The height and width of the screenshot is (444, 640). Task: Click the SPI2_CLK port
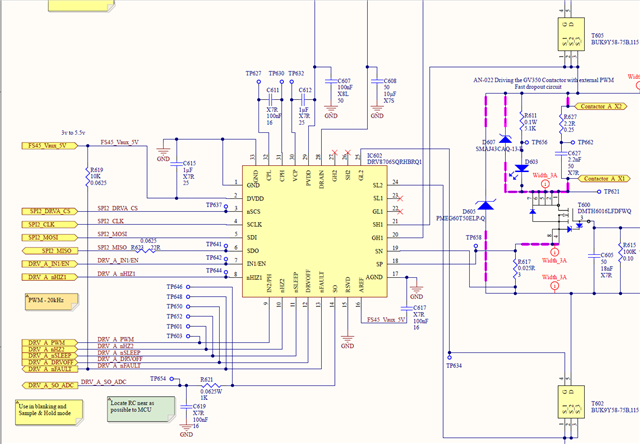click(x=49, y=224)
